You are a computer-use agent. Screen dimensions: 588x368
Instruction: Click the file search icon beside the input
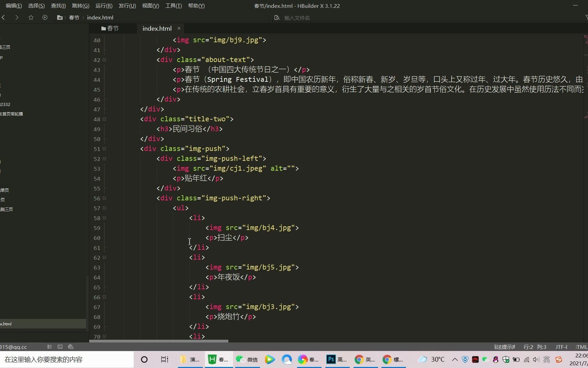277,18
